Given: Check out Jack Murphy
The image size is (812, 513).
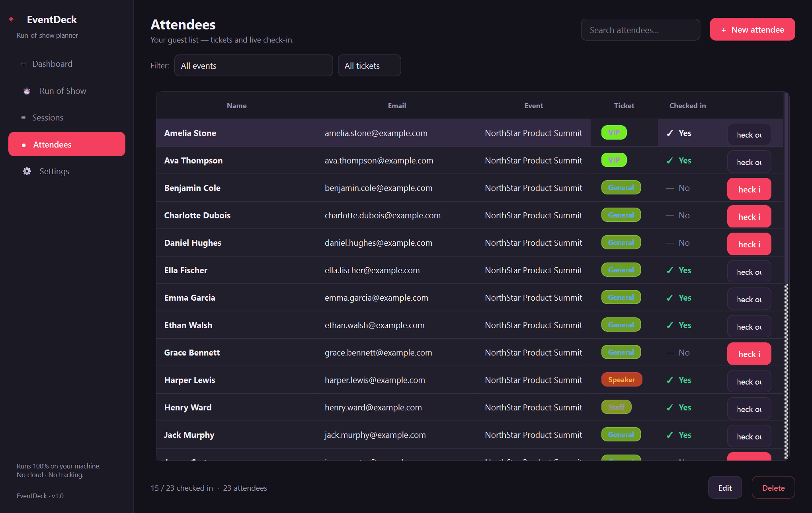Looking at the screenshot, I should 749,436.
